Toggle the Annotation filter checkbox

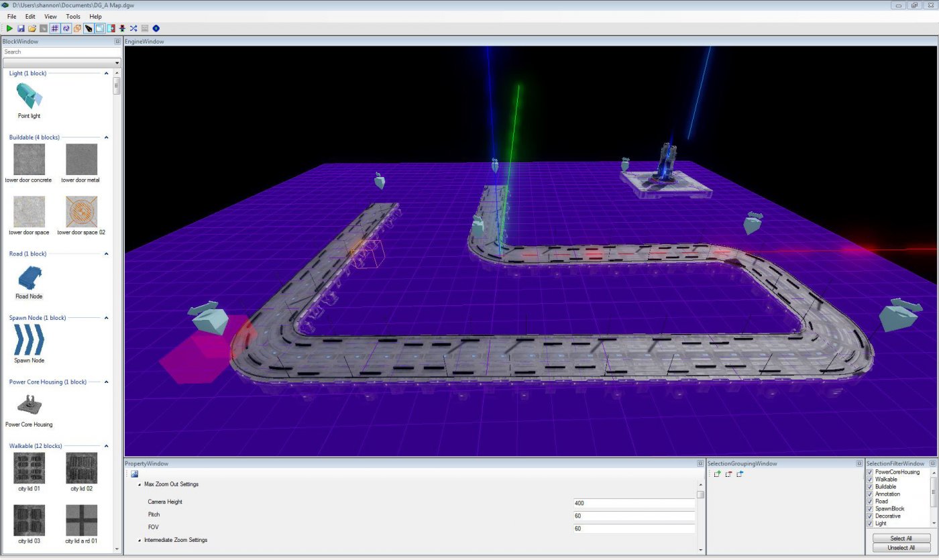(x=870, y=494)
